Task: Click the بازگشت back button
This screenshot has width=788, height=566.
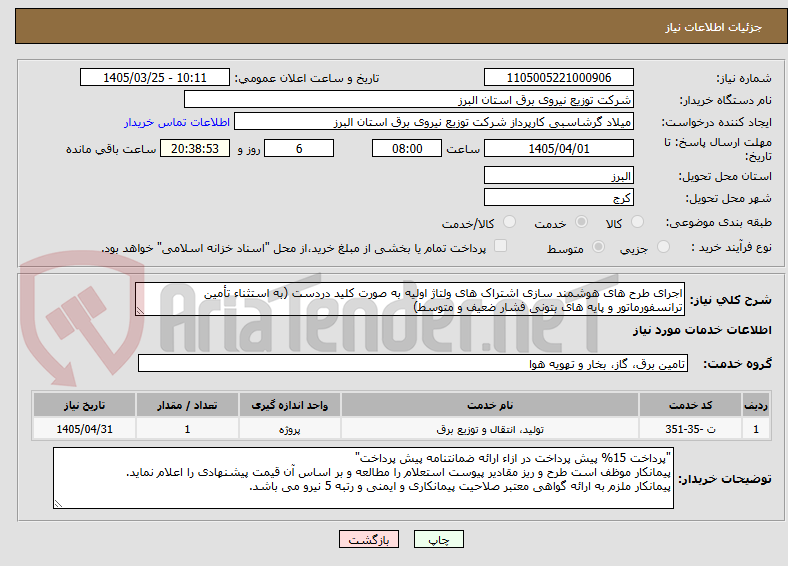Action: 369,539
